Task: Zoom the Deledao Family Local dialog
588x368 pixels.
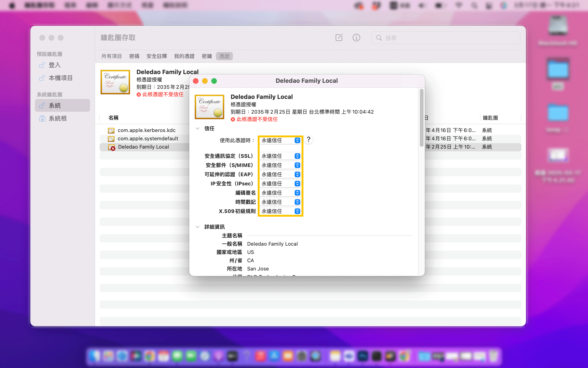Action: pos(214,81)
